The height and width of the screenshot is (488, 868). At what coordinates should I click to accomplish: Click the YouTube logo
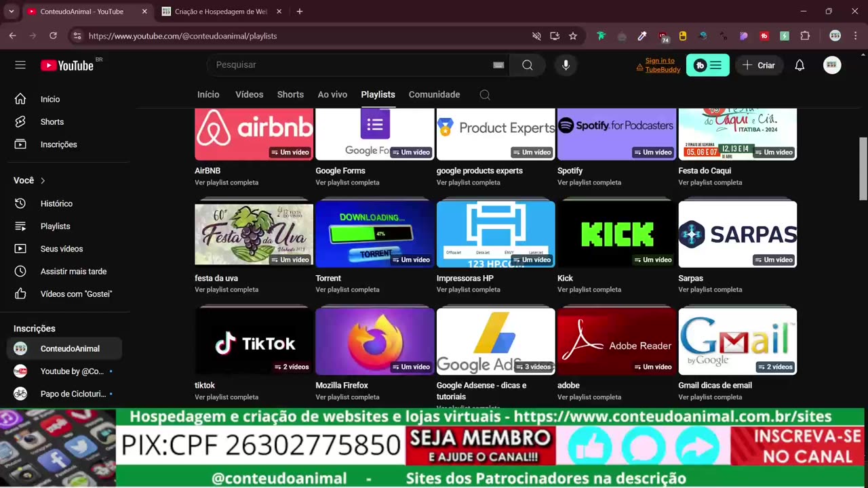point(66,65)
